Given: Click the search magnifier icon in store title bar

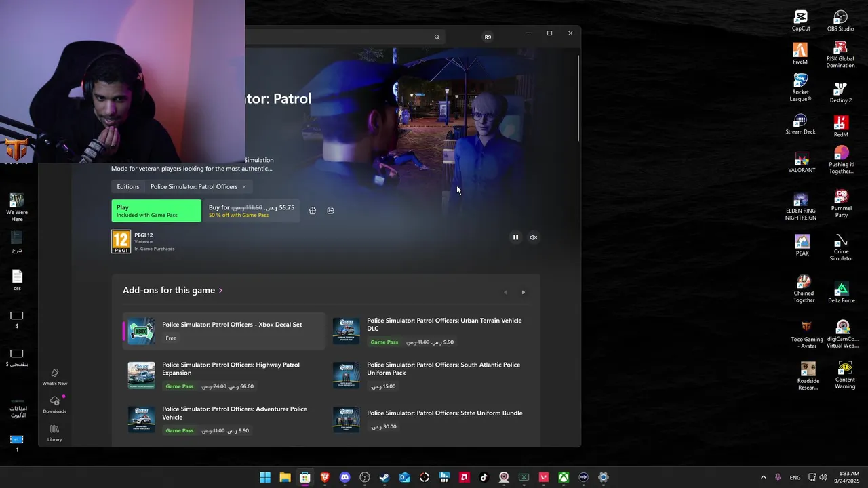Looking at the screenshot, I should [x=437, y=37].
